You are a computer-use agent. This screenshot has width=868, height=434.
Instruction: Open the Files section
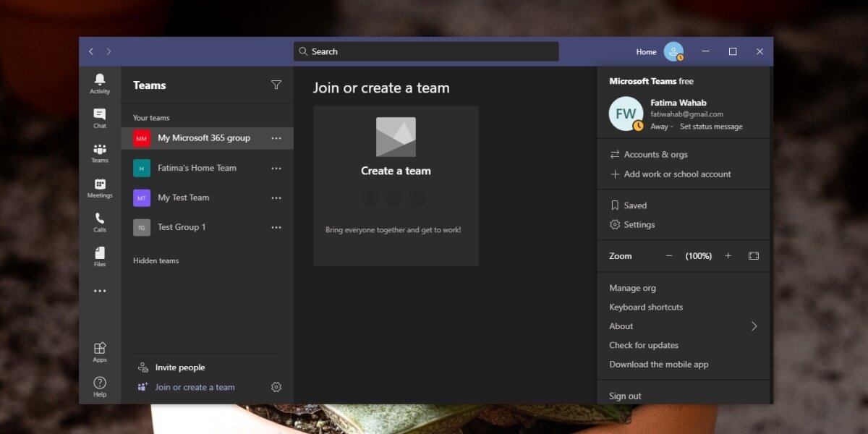pos(100,257)
